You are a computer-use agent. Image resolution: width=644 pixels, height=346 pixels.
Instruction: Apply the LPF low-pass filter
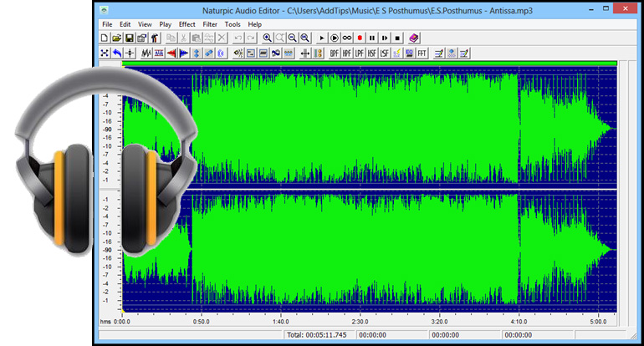click(360, 53)
